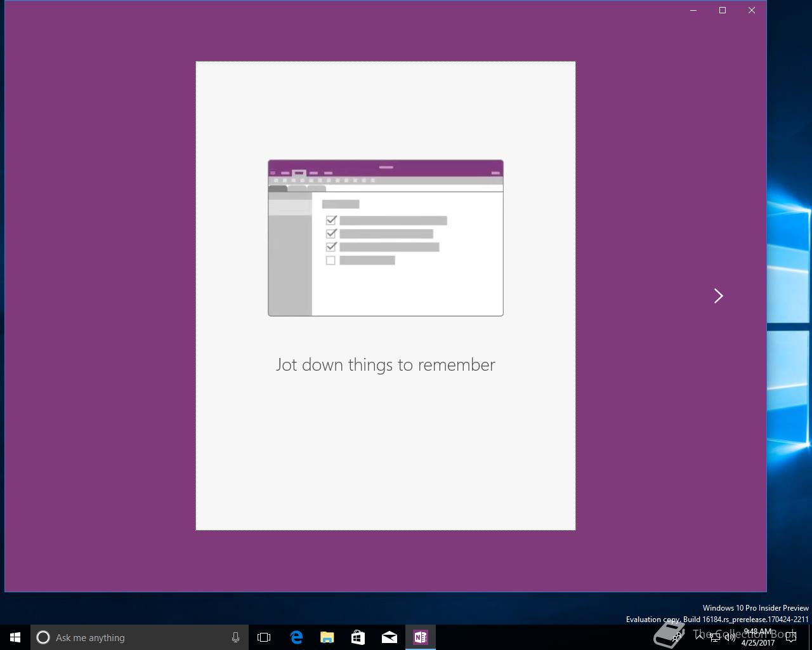The height and width of the screenshot is (650, 812).
Task: Open the network status tray icon
Action: [x=715, y=637]
